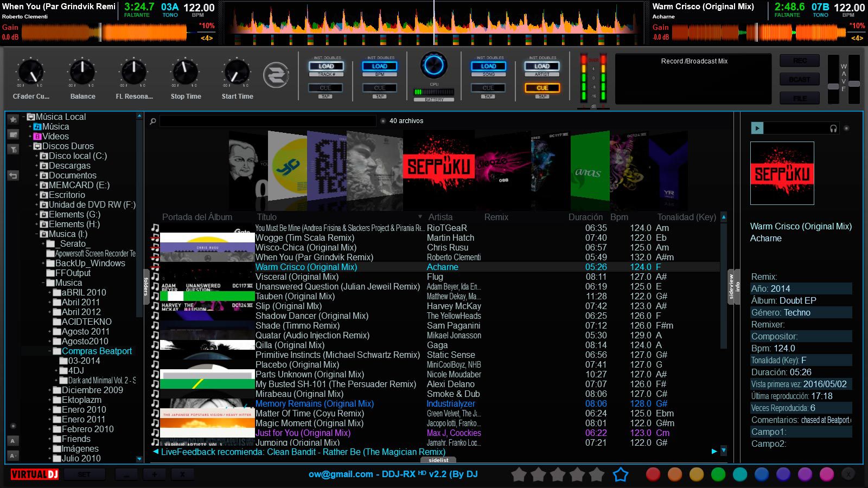Click the SET button at the bottom
The width and height of the screenshot is (868, 488).
(84, 474)
